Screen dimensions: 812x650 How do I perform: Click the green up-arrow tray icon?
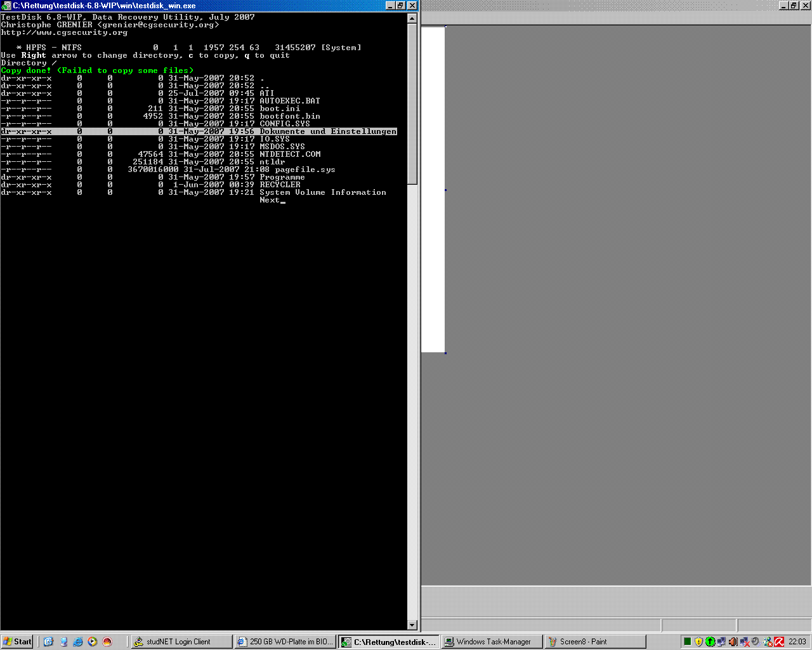[710, 642]
